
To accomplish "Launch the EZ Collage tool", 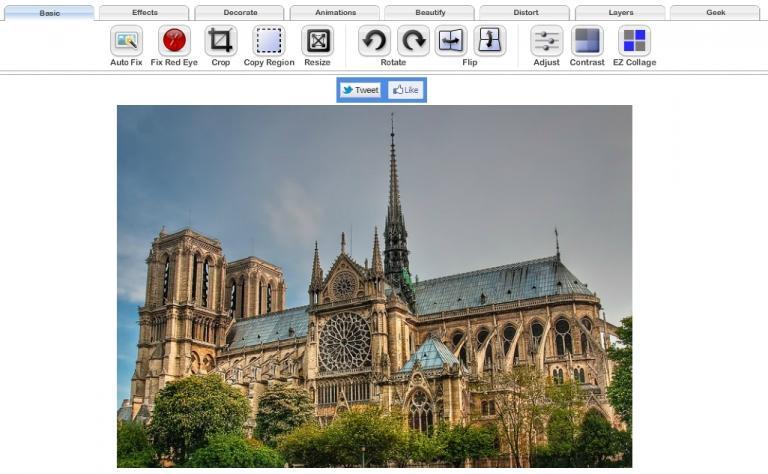I will click(x=634, y=41).
